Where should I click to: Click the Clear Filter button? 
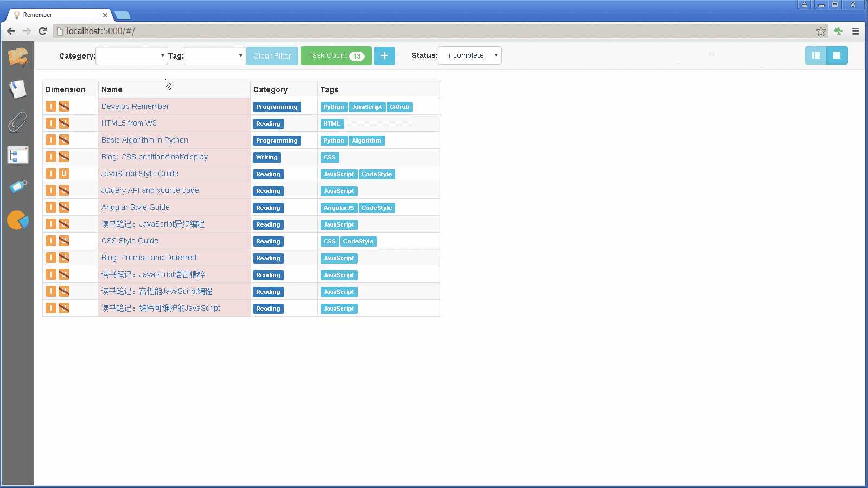[x=272, y=56]
